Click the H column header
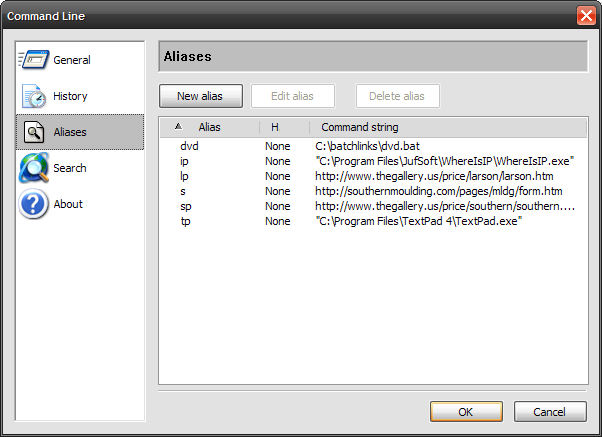 point(275,127)
